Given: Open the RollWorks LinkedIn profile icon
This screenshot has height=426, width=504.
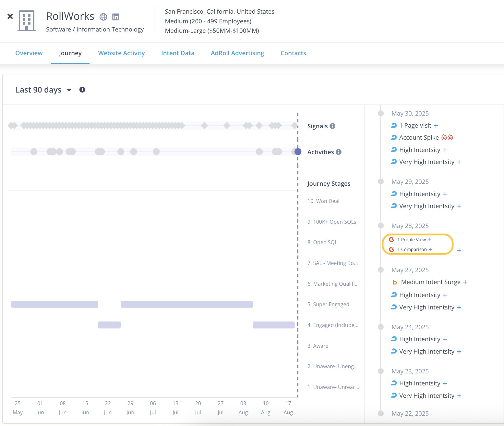Looking at the screenshot, I should click(x=115, y=17).
